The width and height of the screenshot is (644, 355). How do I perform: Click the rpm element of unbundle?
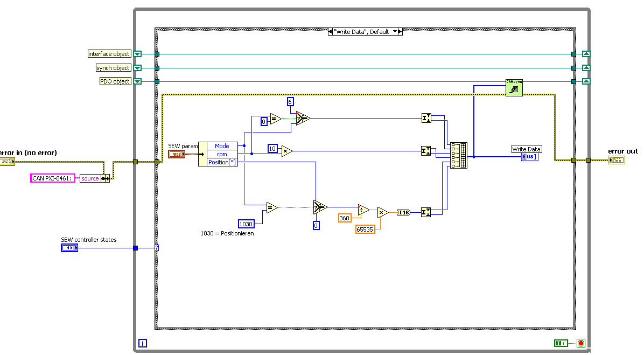222,154
